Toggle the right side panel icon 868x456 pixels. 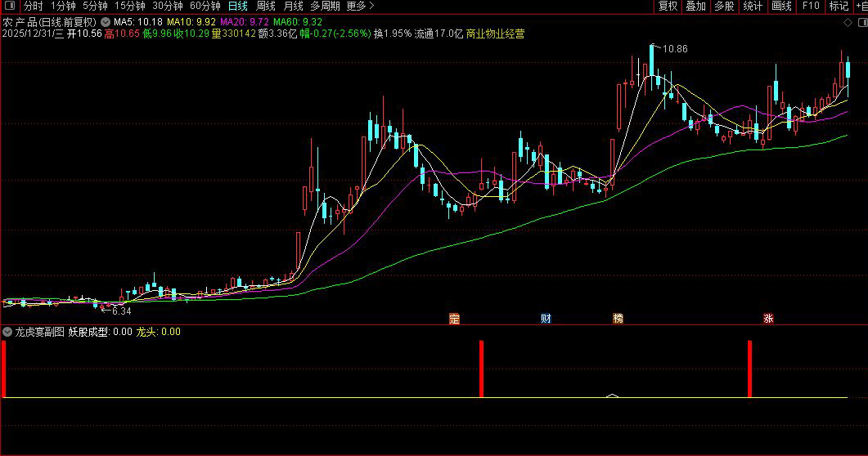(863, 23)
